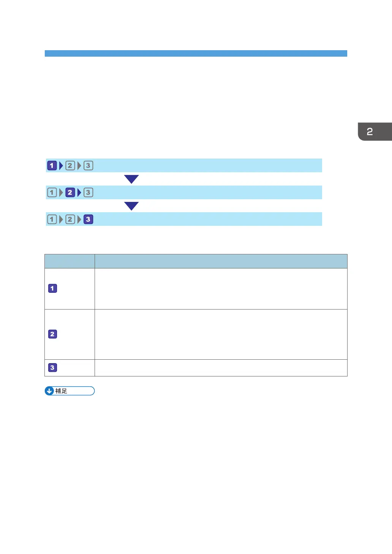Screen dimensions: 392x554
Task: Click highlighted step 3 icon in bottom flow bar
Action: [88, 219]
